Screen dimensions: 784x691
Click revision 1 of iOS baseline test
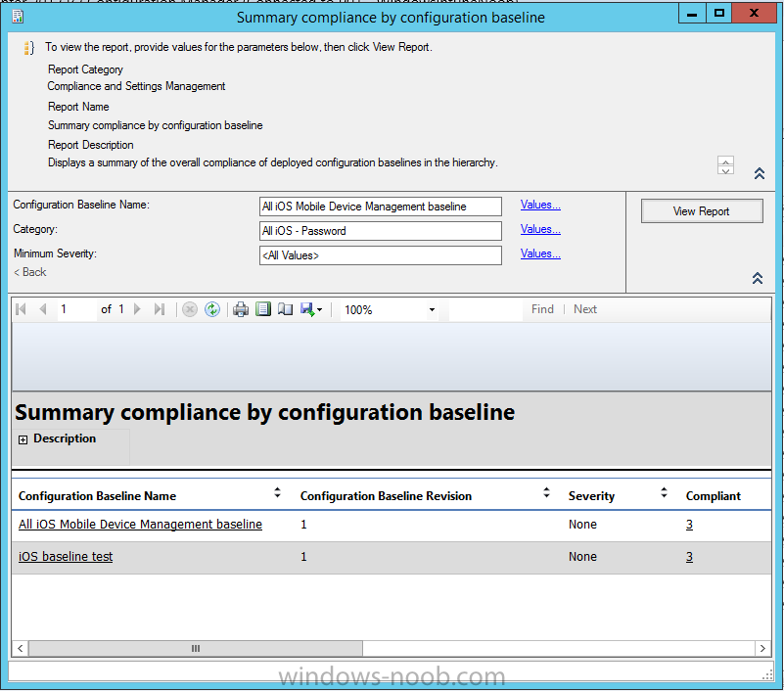(303, 557)
